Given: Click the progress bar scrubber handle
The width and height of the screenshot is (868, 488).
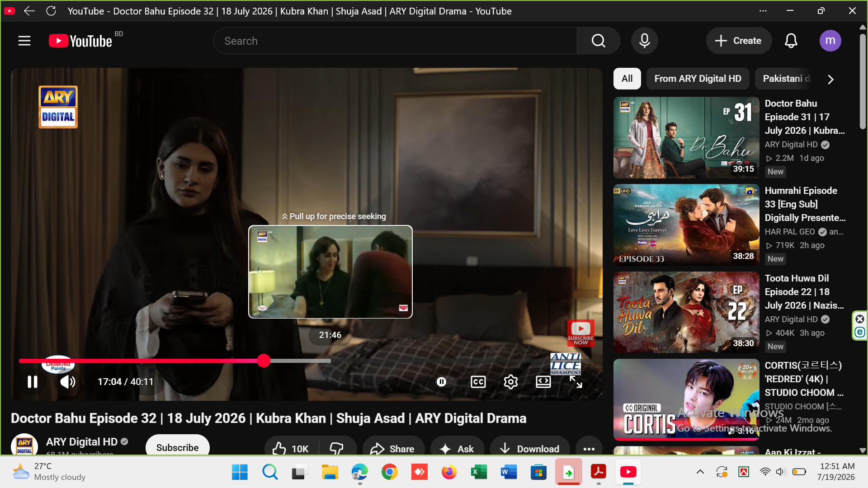Looking at the screenshot, I should 264,361.
